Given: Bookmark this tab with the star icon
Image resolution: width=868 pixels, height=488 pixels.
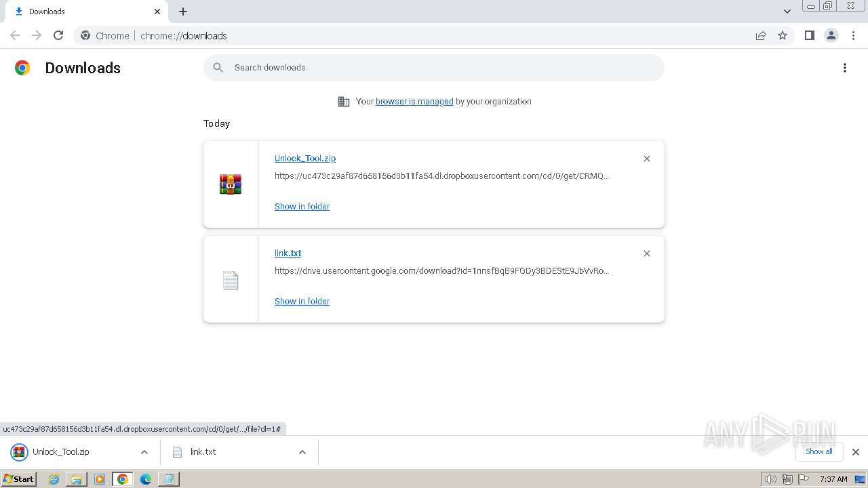Looking at the screenshot, I should tap(783, 35).
